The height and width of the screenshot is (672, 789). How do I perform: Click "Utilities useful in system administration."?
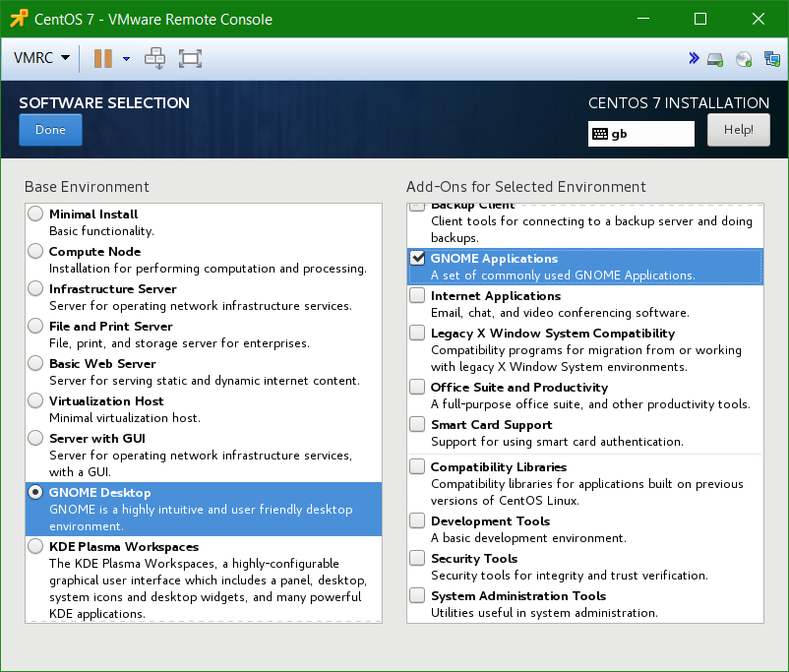tap(544, 613)
